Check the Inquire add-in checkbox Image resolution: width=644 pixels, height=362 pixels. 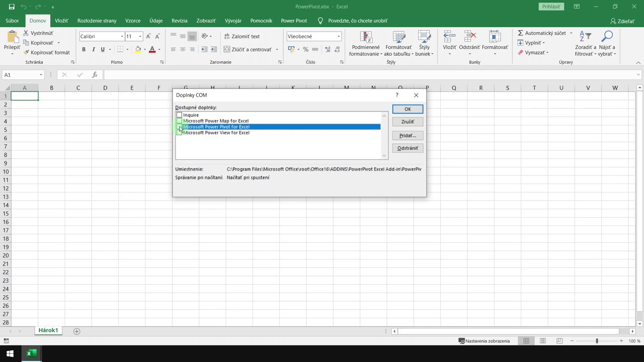coord(179,115)
